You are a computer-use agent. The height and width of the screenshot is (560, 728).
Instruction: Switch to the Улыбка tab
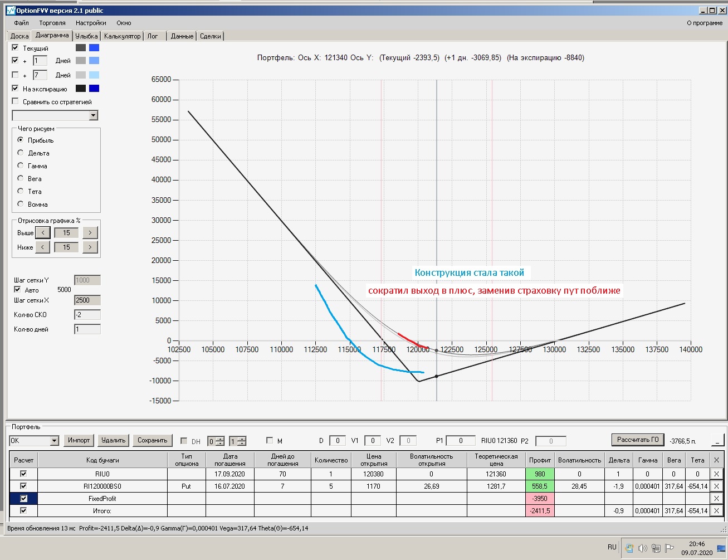[86, 36]
